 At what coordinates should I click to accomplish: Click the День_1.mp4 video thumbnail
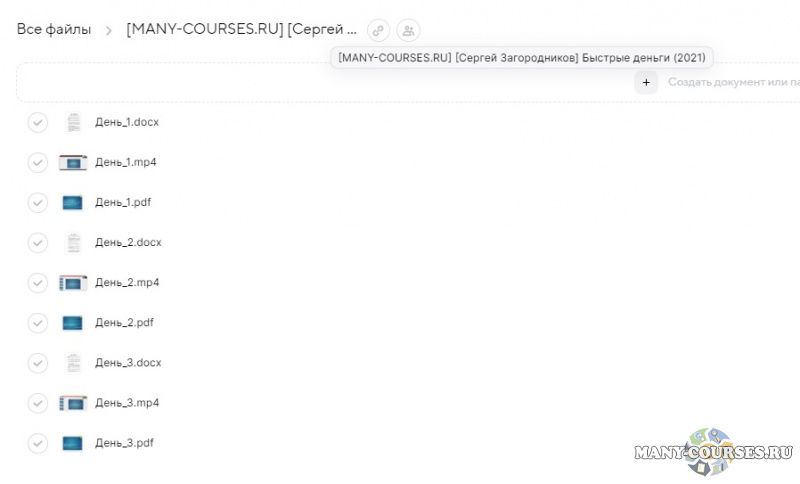(x=72, y=162)
